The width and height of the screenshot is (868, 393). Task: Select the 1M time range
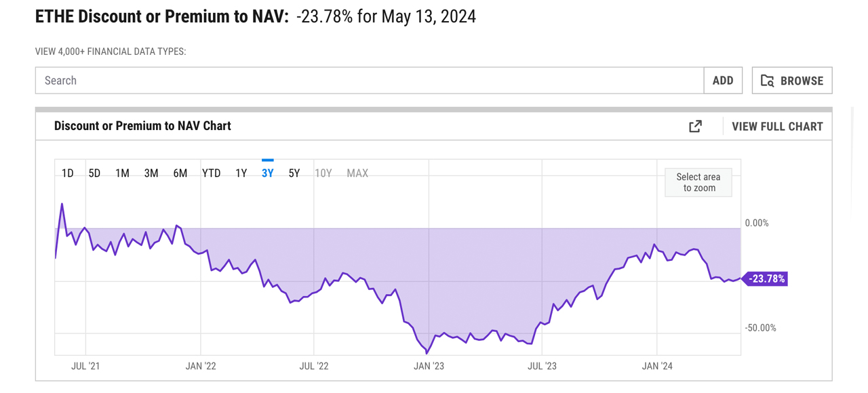tap(122, 173)
